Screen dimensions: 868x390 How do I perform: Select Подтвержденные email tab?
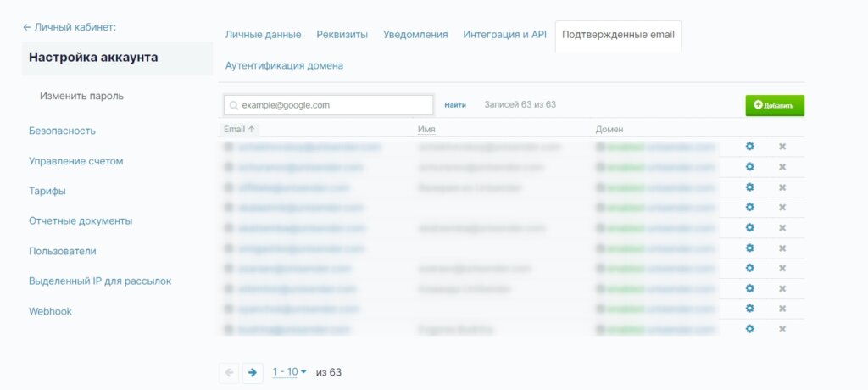618,35
